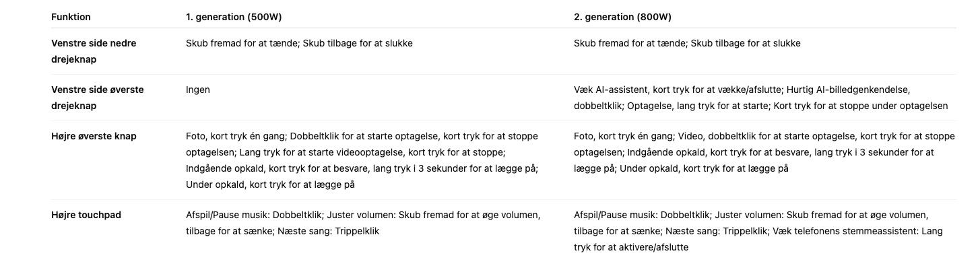Click the "1. generation (500W)" column header
This screenshot has width=980, height=270.
point(233,17)
